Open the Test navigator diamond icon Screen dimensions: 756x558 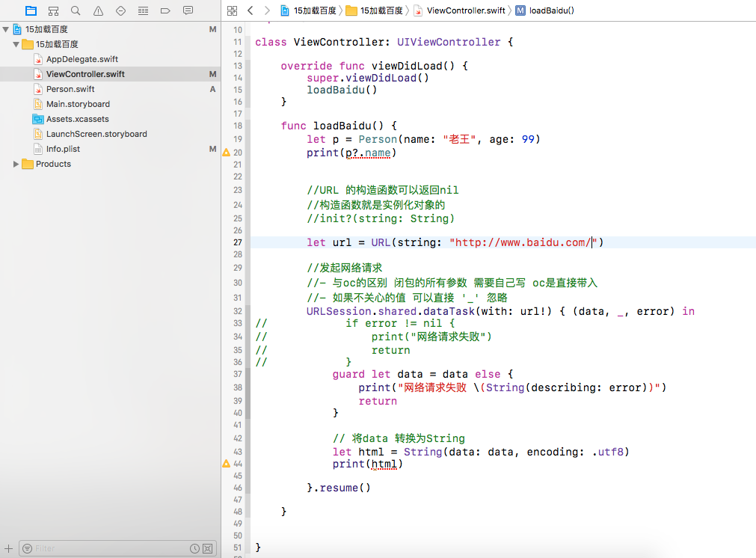(x=120, y=10)
